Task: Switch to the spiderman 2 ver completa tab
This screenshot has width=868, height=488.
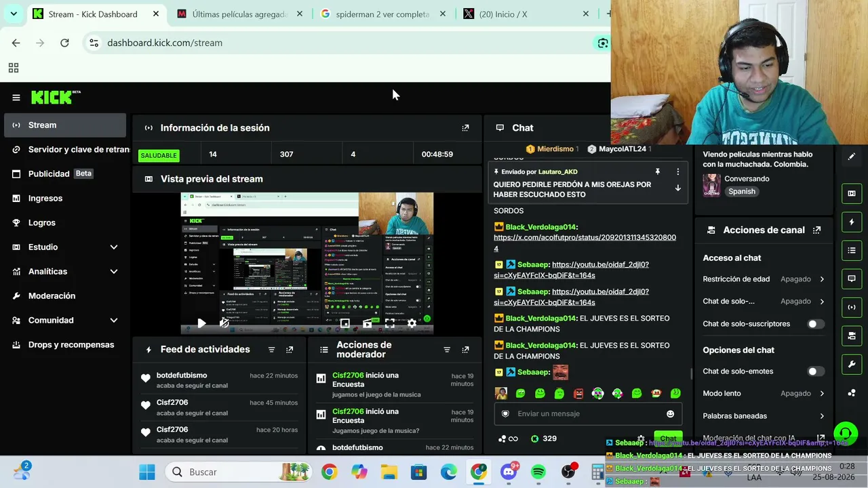Action: [x=383, y=14]
